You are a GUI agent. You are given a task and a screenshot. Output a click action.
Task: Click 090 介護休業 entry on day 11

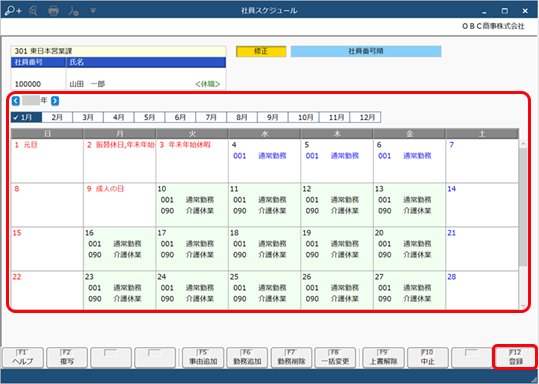click(260, 211)
